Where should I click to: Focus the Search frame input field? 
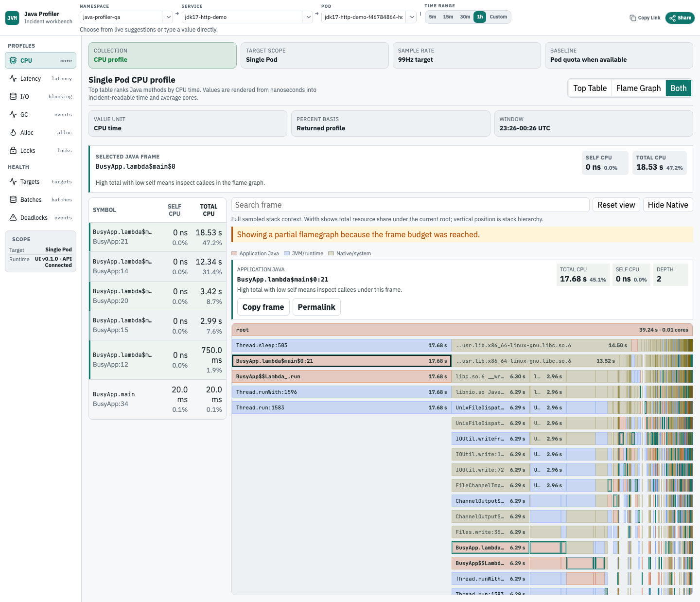[x=410, y=205]
